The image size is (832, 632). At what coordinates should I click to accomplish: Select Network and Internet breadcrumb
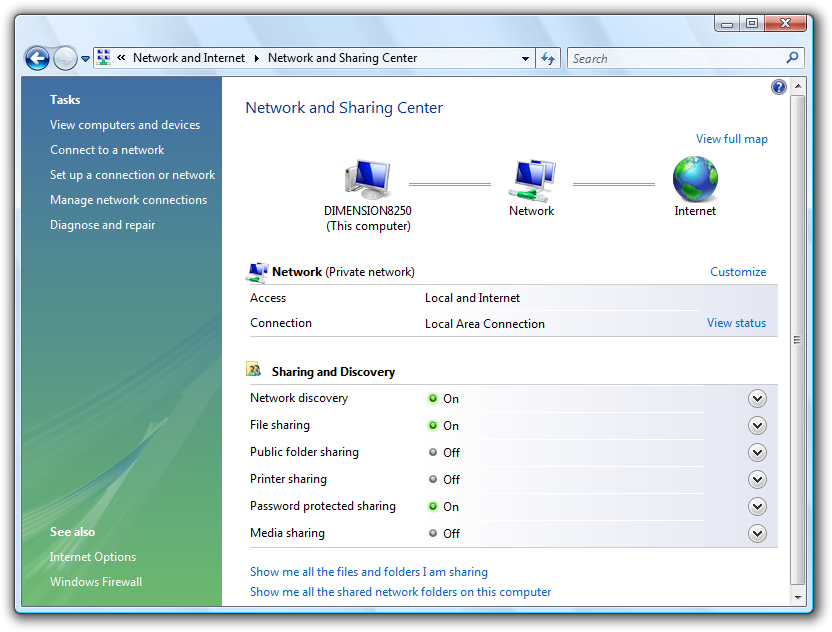(x=189, y=58)
